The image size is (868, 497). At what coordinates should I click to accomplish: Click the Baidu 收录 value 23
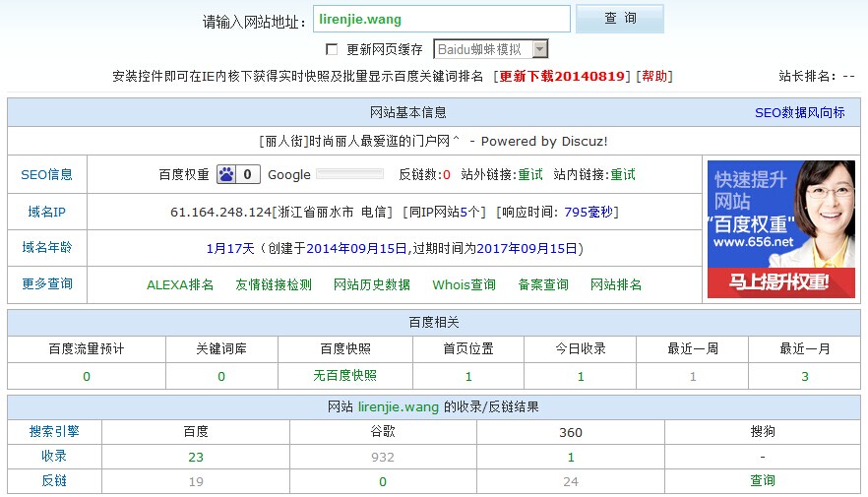pyautogui.click(x=196, y=458)
